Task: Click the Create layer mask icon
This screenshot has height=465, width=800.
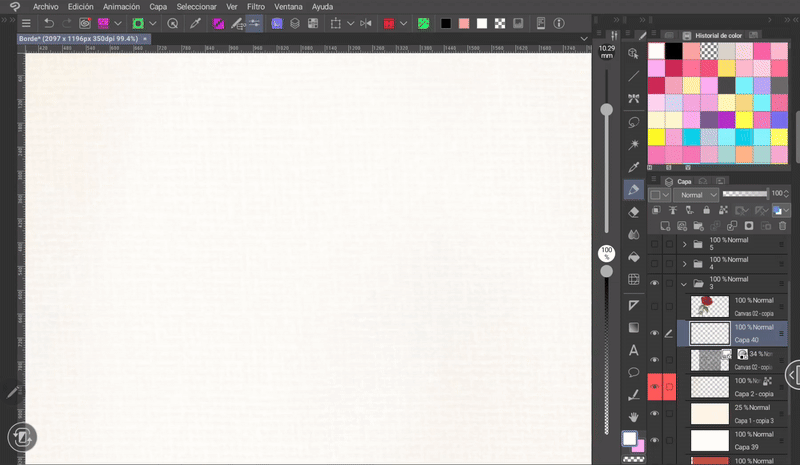Action: point(748,226)
